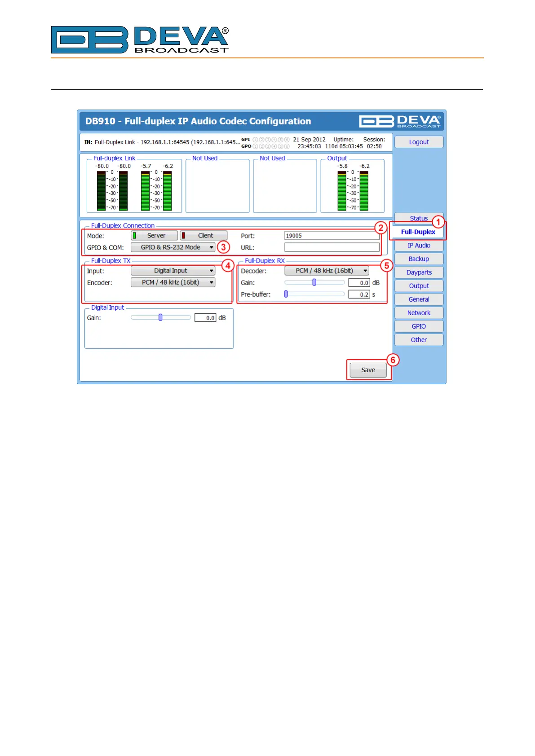Open the Dayparts tab
535x756 pixels.
click(419, 273)
